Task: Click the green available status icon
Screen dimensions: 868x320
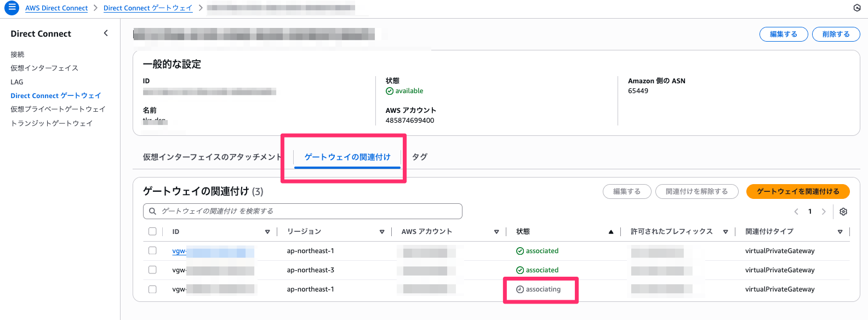Action: 390,91
